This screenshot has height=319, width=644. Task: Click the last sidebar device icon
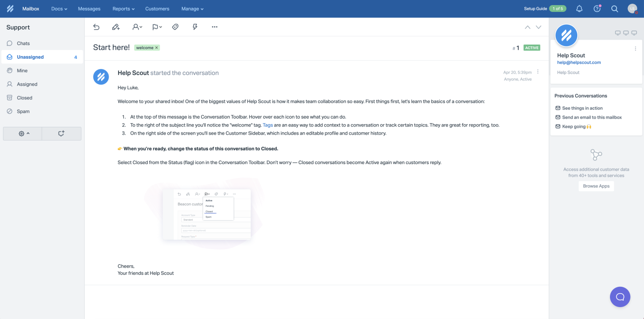[x=634, y=33]
